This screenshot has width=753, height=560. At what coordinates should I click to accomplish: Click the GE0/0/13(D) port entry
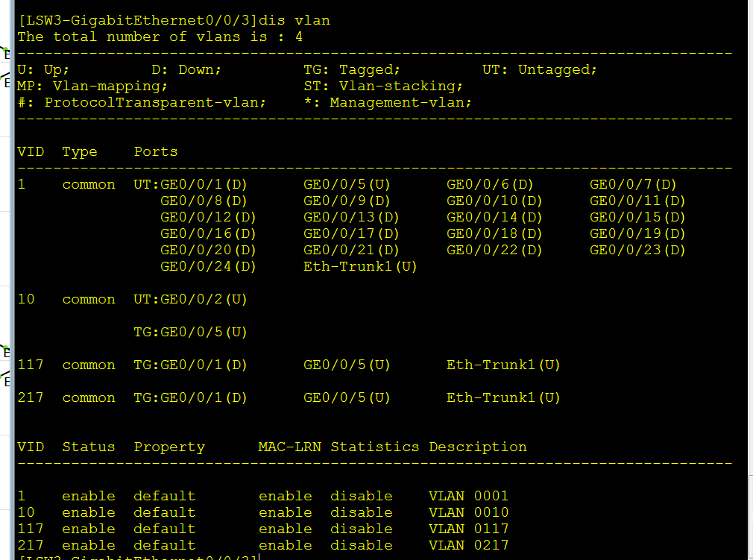point(351,217)
